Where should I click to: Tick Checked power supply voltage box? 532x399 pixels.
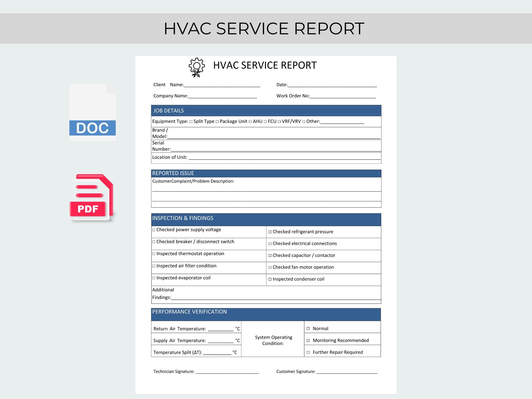pyautogui.click(x=154, y=230)
